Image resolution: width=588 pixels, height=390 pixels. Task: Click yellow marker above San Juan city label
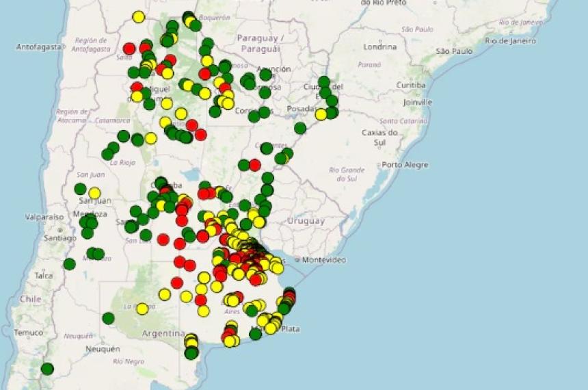click(x=94, y=193)
